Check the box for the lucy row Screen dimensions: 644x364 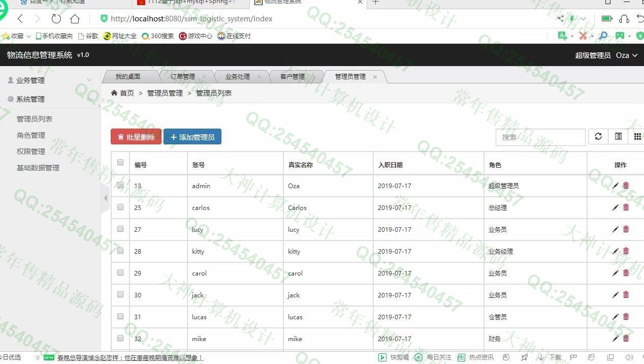click(x=120, y=229)
